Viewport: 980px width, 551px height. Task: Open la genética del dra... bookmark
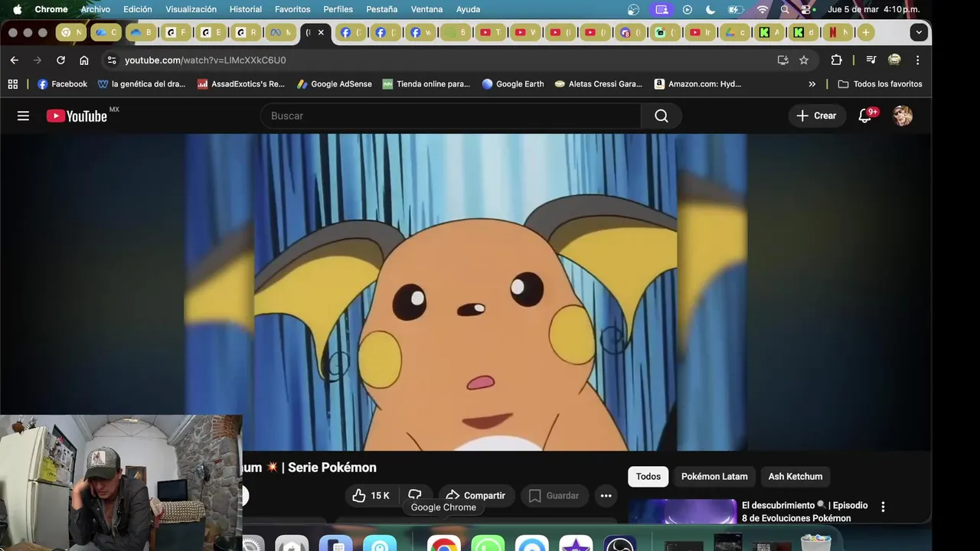[x=142, y=84]
